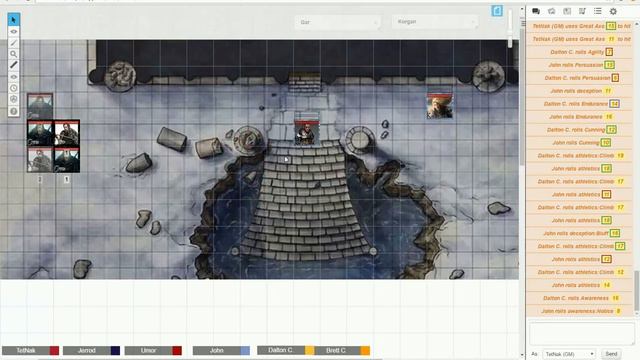Activate the magnifying glass zoom tool
Viewport: 640px width, 360px height.
13,54
